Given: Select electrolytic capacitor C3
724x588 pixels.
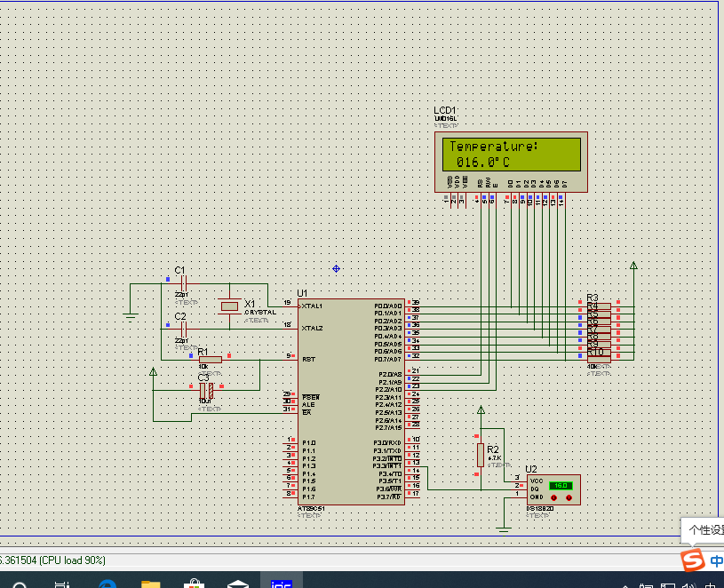Looking at the screenshot, I should point(206,391).
